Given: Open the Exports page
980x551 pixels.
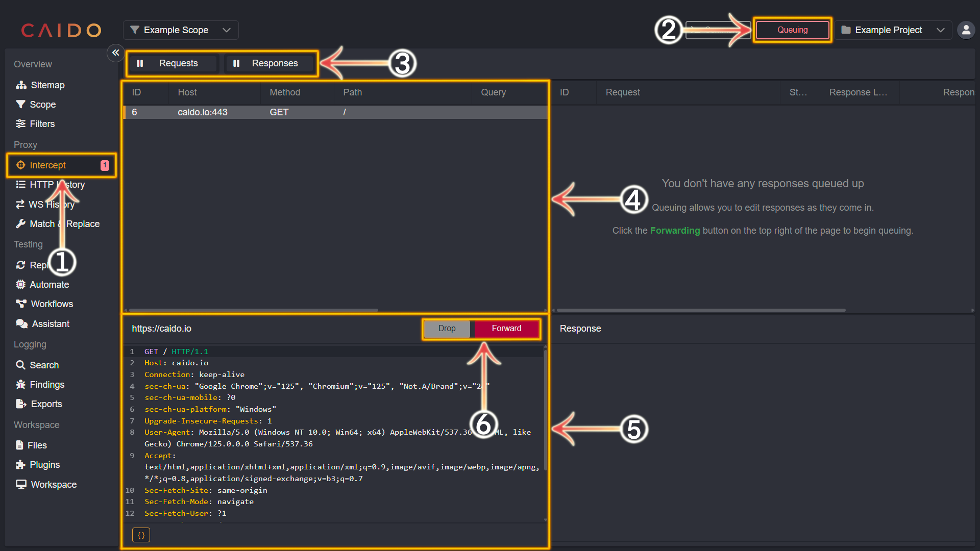Looking at the screenshot, I should pyautogui.click(x=39, y=404).
